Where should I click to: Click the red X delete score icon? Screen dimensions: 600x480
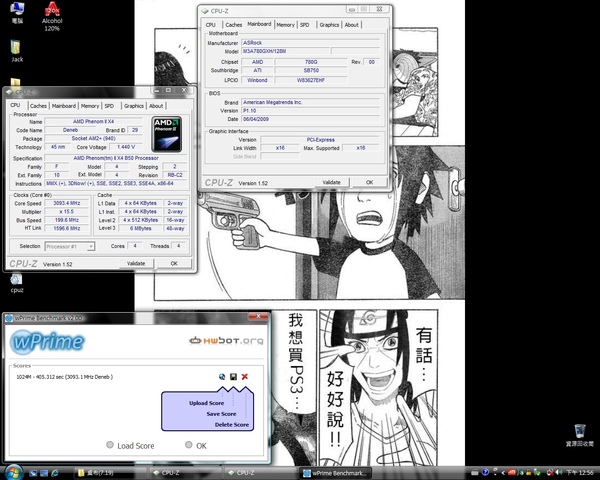point(245,377)
